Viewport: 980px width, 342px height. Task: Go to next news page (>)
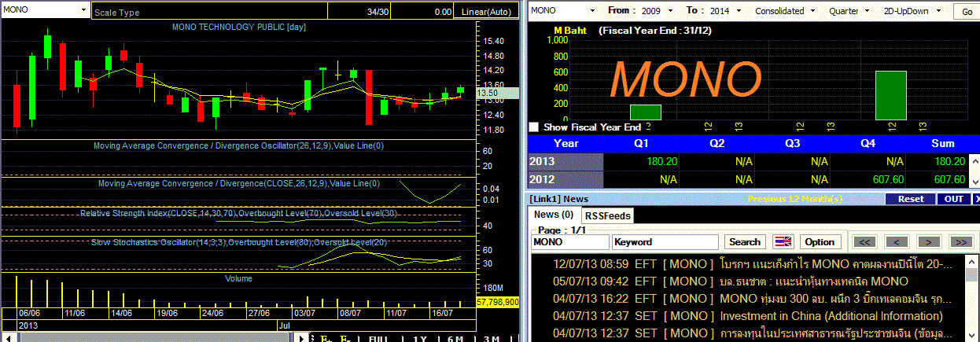[929, 242]
